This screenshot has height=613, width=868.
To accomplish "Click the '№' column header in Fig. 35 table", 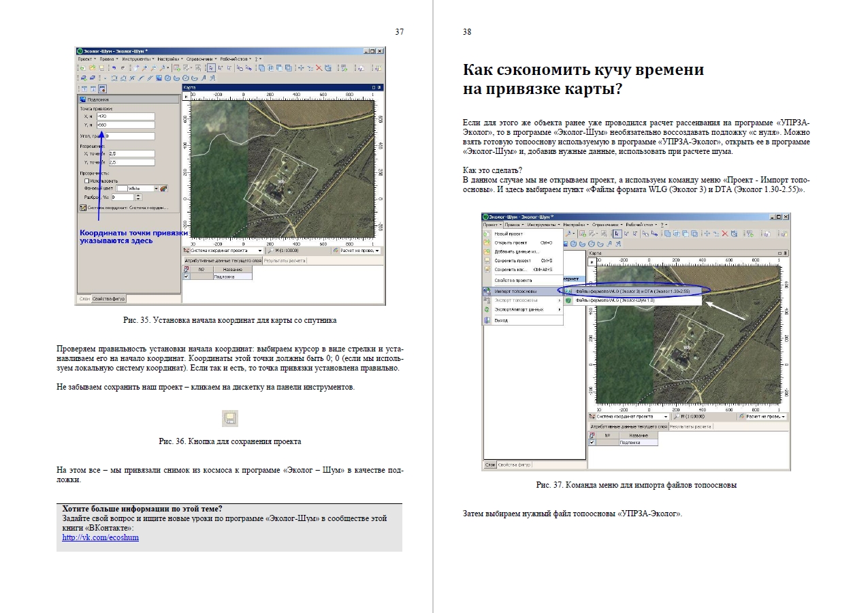I will 201,269.
